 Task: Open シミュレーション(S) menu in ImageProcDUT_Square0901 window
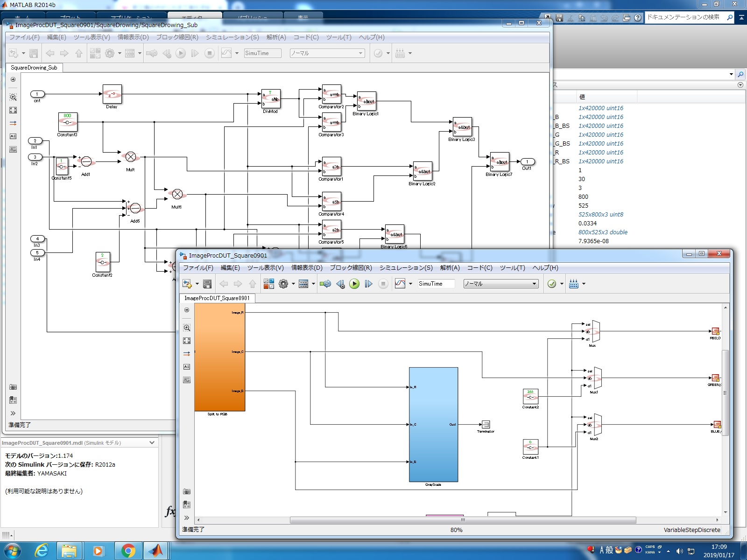[x=406, y=268]
